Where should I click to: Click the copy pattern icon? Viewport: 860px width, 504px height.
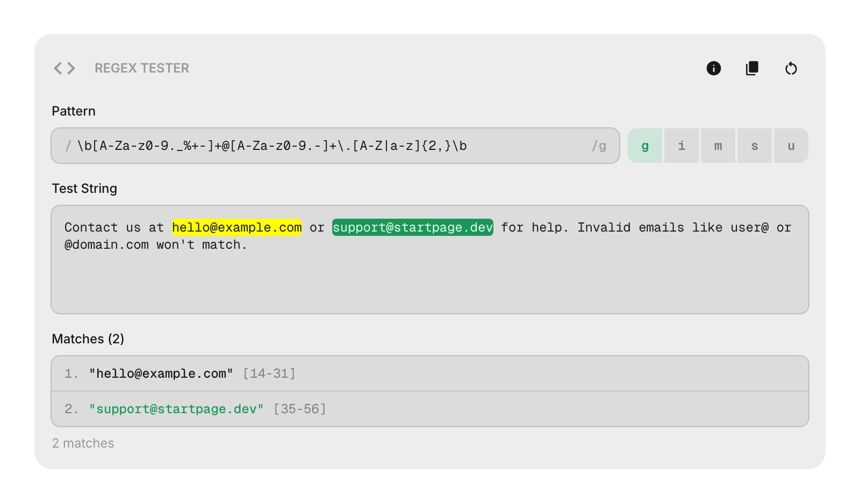(752, 68)
